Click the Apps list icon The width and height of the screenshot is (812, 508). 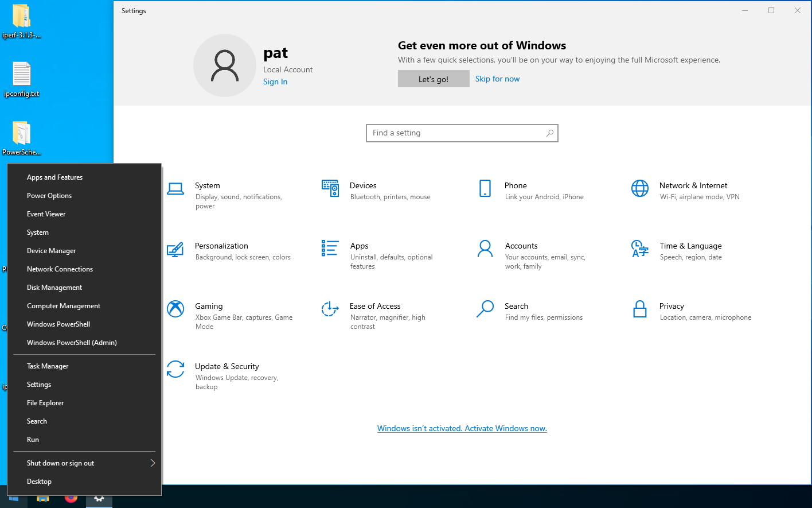point(330,248)
